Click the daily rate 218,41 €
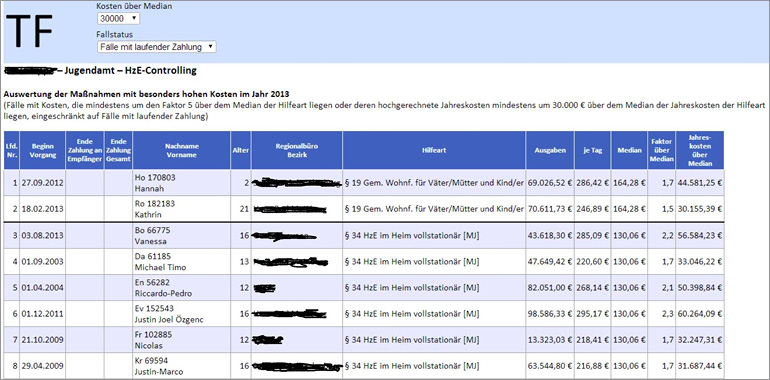The width and height of the screenshot is (770, 380). point(593,340)
